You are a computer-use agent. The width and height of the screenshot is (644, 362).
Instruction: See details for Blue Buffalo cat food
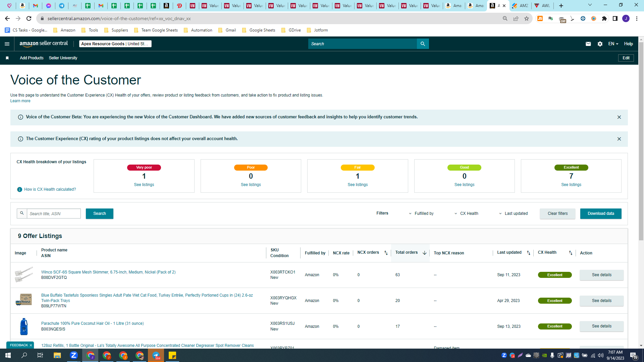(601, 301)
